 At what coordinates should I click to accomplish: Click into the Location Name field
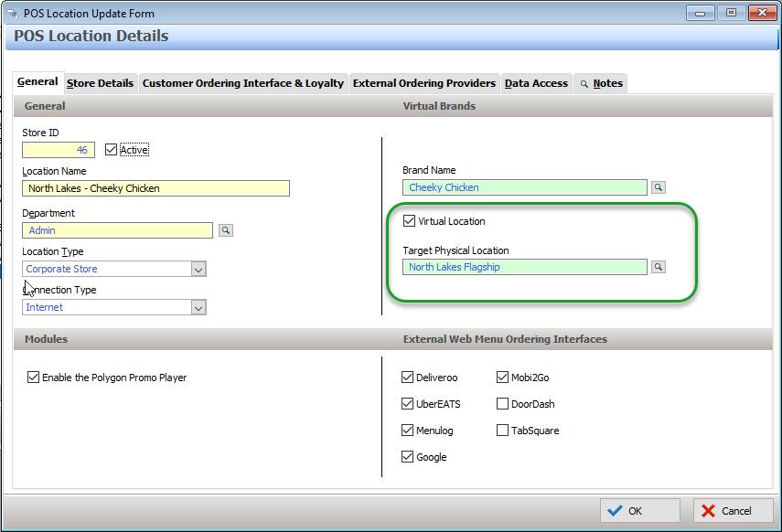click(155, 188)
